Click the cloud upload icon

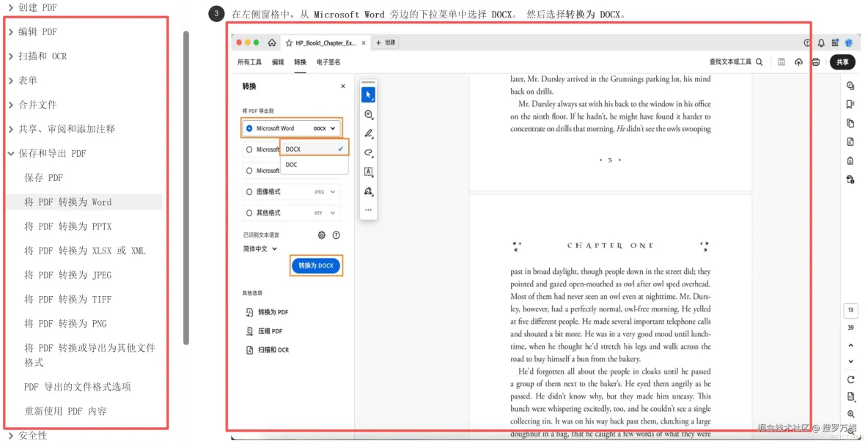(x=798, y=62)
